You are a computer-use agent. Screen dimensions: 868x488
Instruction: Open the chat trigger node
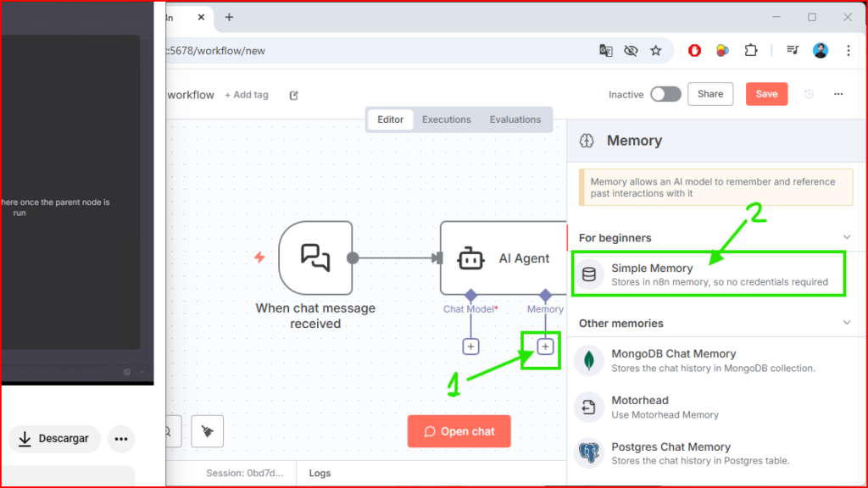315,258
